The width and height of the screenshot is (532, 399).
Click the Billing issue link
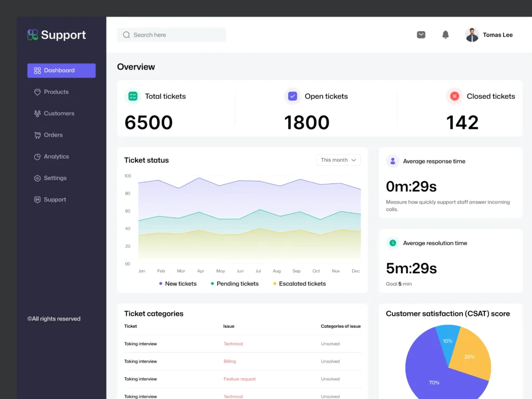point(230,362)
